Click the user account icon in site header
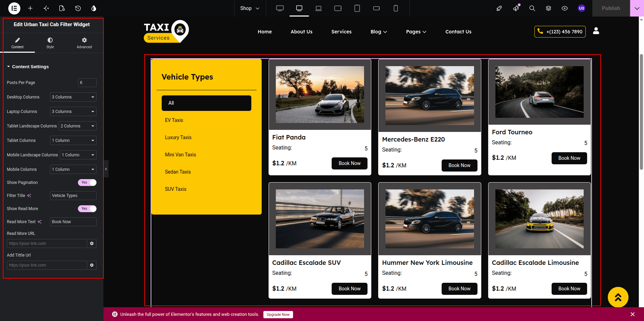Viewport: 644px width, 321px height. 596,31
